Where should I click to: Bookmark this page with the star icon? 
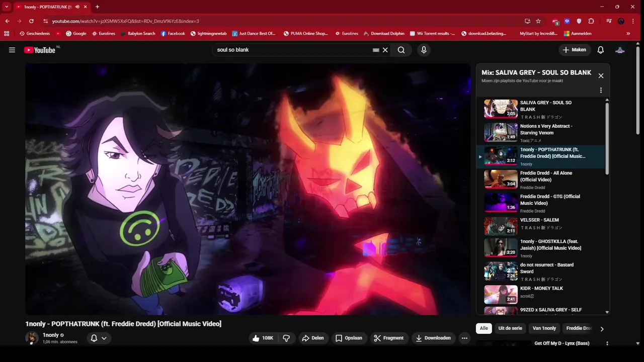pyautogui.click(x=538, y=21)
